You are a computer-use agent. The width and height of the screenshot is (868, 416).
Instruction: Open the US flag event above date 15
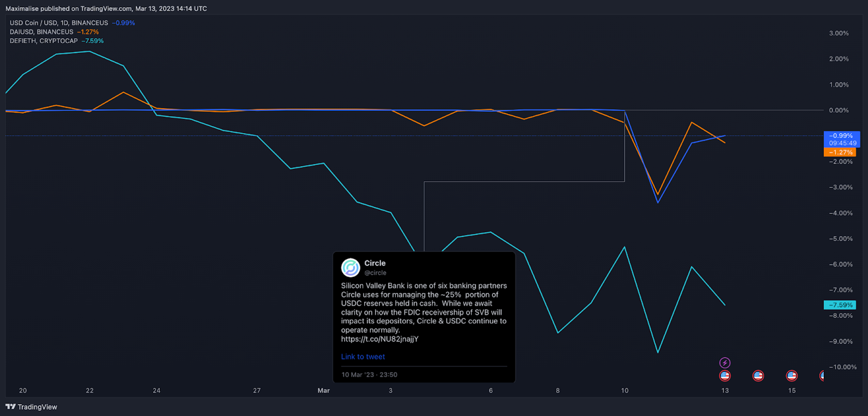tap(792, 376)
